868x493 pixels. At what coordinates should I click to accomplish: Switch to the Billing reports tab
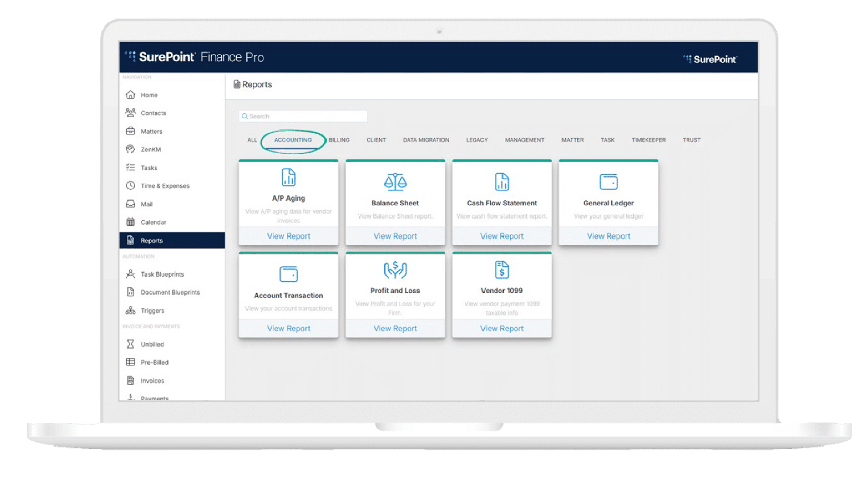click(x=339, y=140)
